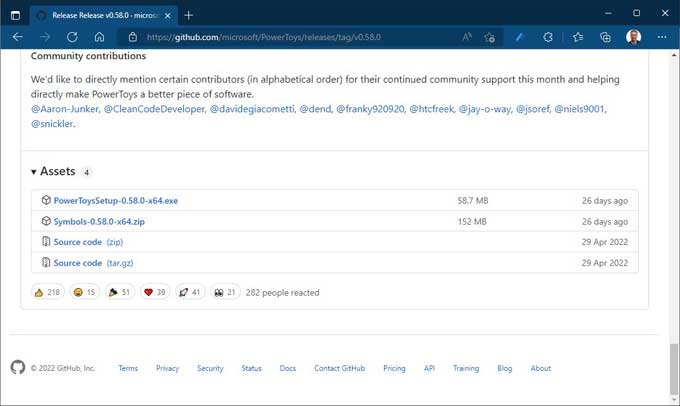Open @dend contributor profile
This screenshot has height=406, width=680.
coord(315,109)
